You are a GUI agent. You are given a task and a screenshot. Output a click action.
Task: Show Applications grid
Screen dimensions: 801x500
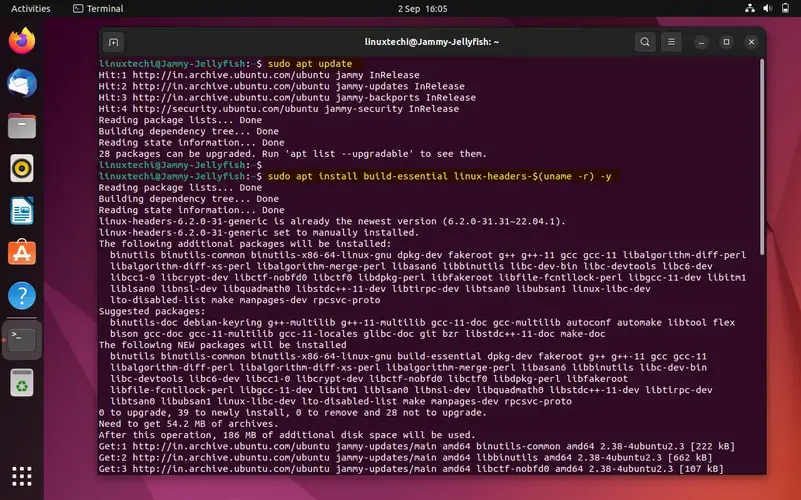point(22,475)
